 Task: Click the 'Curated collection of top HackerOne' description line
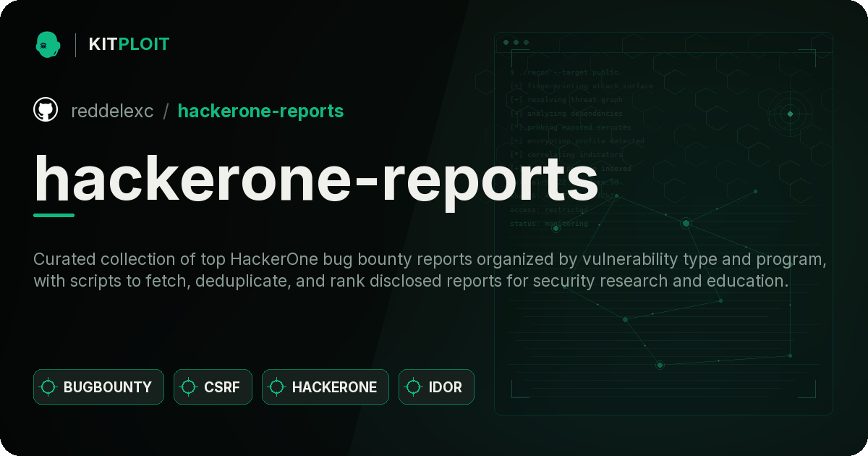click(430, 259)
